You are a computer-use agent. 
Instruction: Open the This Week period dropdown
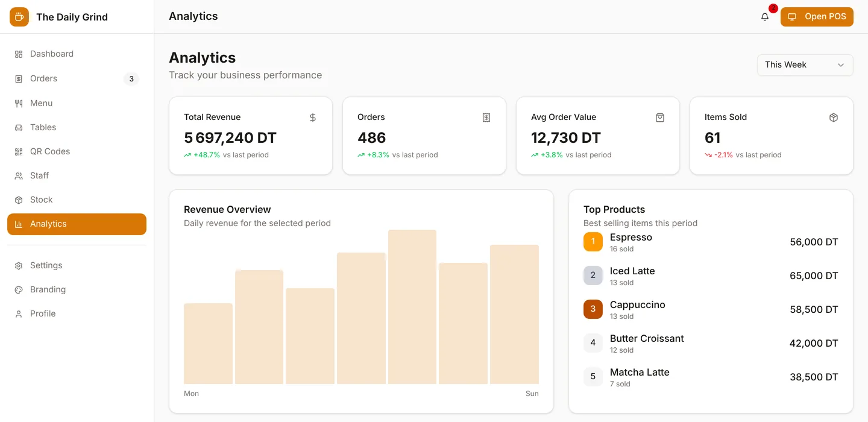click(805, 65)
